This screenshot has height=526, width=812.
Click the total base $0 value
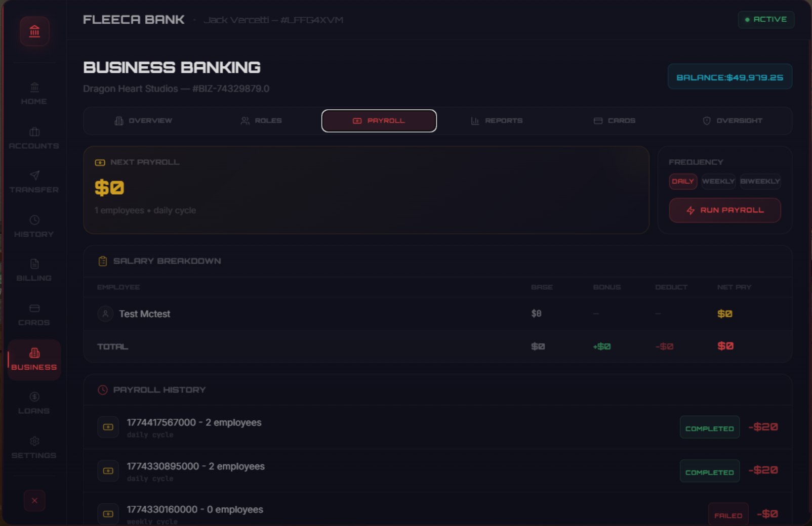tap(538, 346)
